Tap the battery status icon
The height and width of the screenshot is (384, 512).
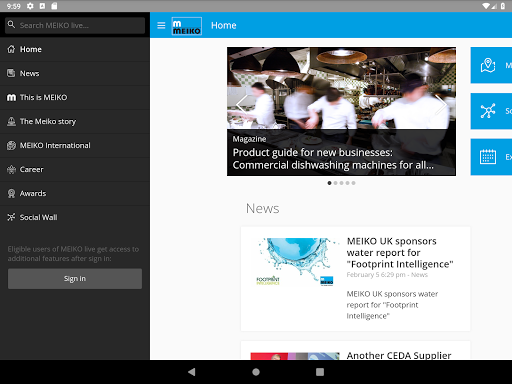pyautogui.click(x=503, y=6)
